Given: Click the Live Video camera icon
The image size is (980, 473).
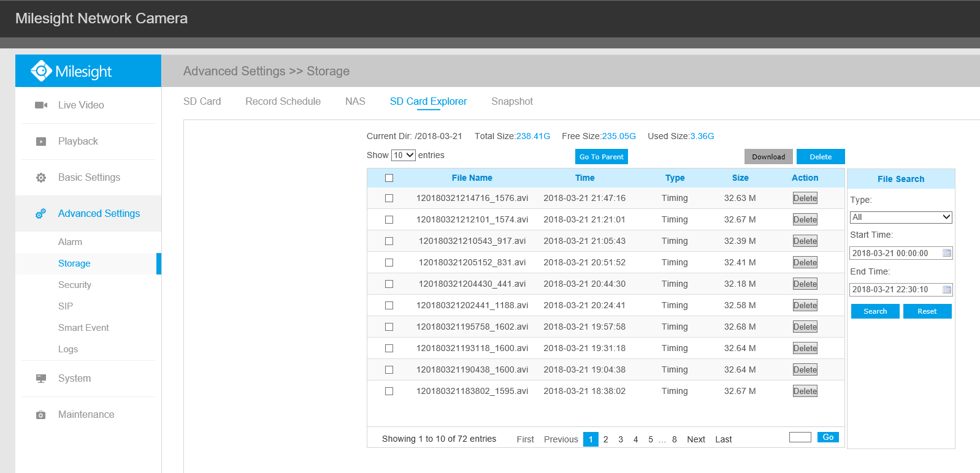Looking at the screenshot, I should point(41,105).
